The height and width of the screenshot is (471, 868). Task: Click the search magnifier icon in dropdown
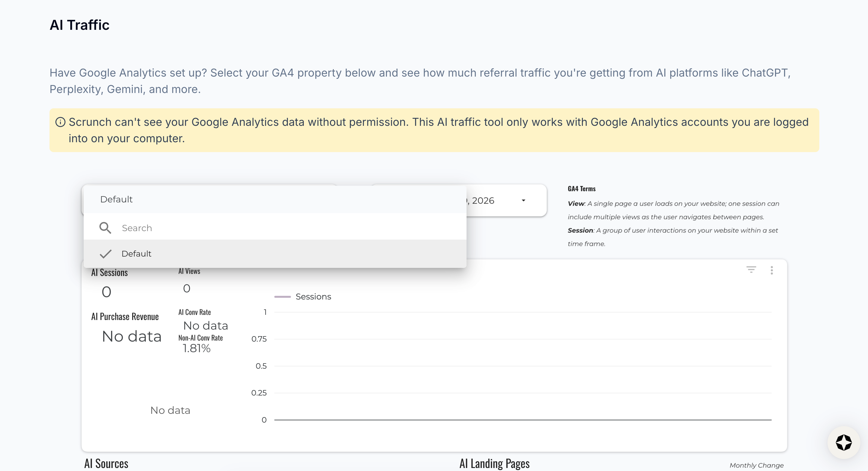[105, 228]
